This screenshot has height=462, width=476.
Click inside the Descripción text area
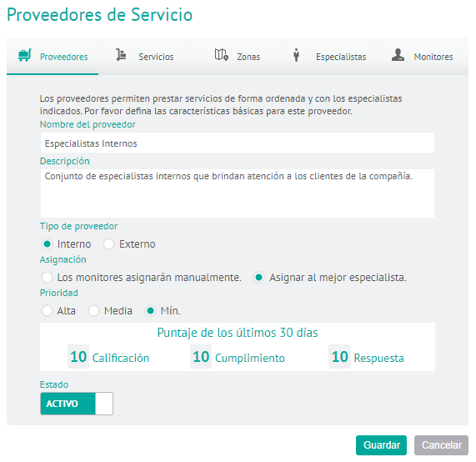[x=238, y=193]
